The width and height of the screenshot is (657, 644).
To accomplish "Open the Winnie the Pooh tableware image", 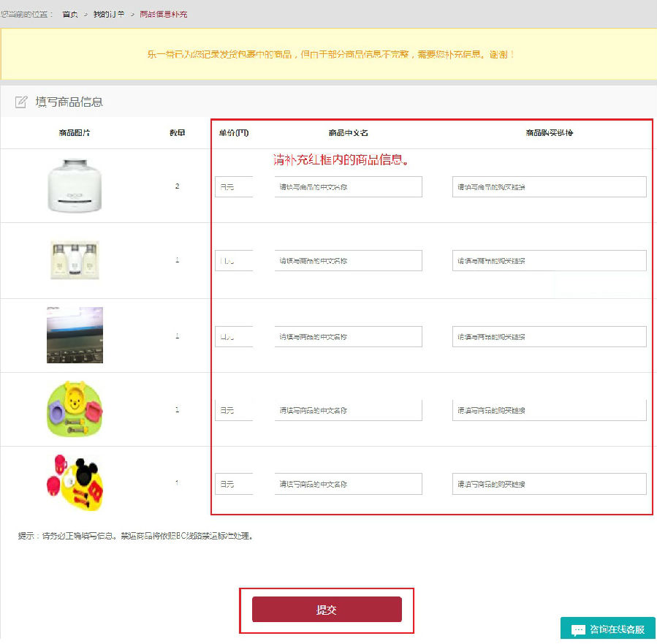I will pyautogui.click(x=75, y=409).
